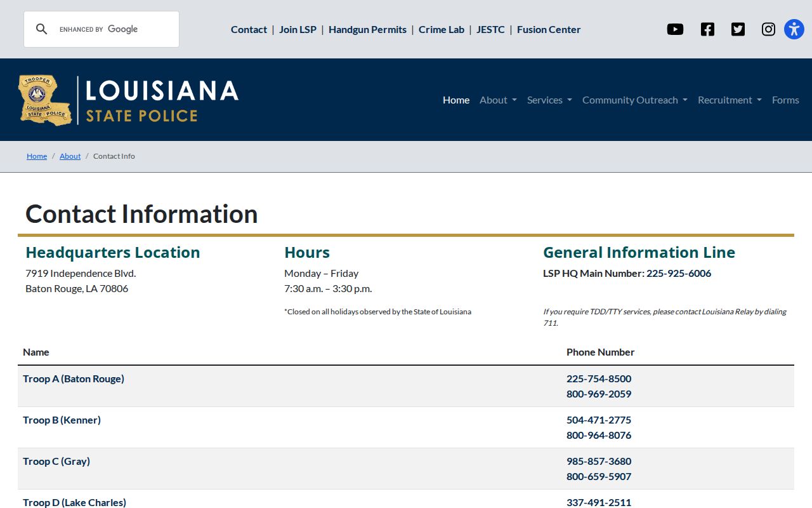Open the JESTC link
The image size is (812, 508).
tap(490, 29)
